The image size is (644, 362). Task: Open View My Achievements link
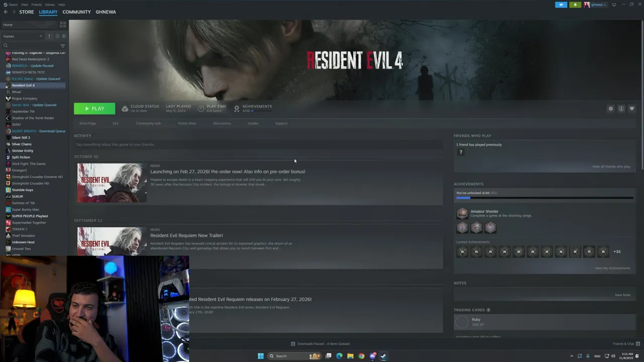point(612,268)
